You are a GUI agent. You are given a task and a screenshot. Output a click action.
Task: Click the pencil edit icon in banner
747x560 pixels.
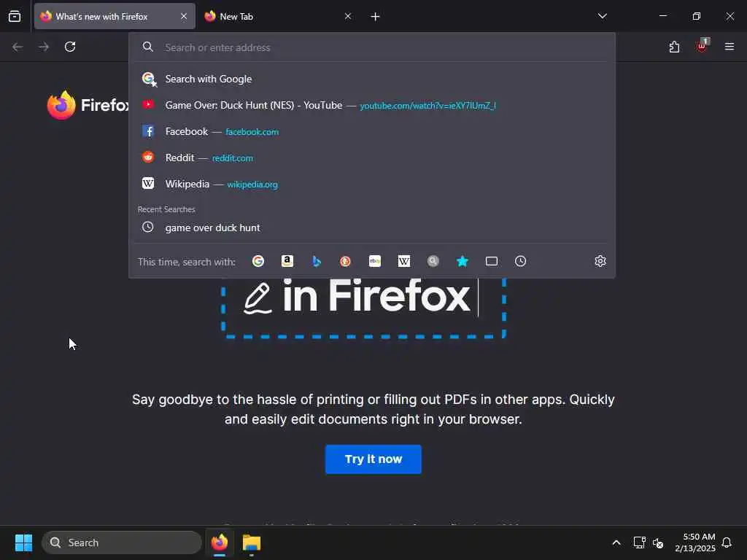click(258, 298)
